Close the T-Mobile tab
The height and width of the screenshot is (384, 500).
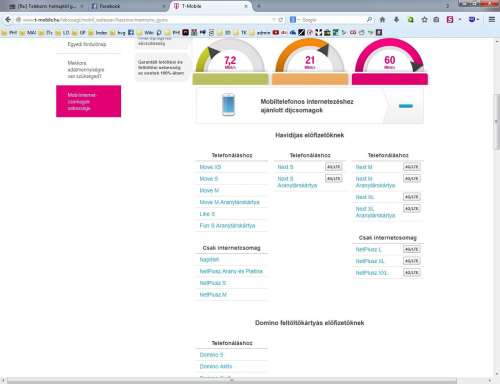[x=246, y=6]
